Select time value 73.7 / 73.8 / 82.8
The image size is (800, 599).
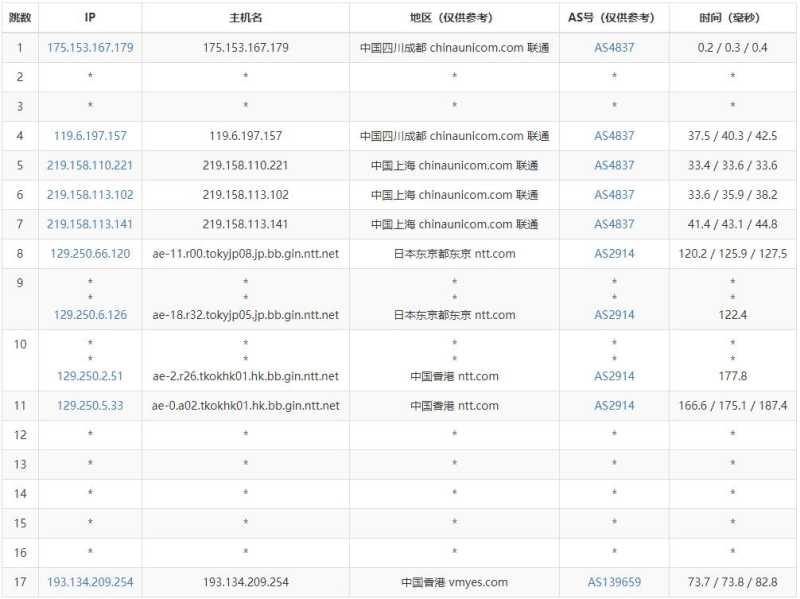(x=733, y=582)
